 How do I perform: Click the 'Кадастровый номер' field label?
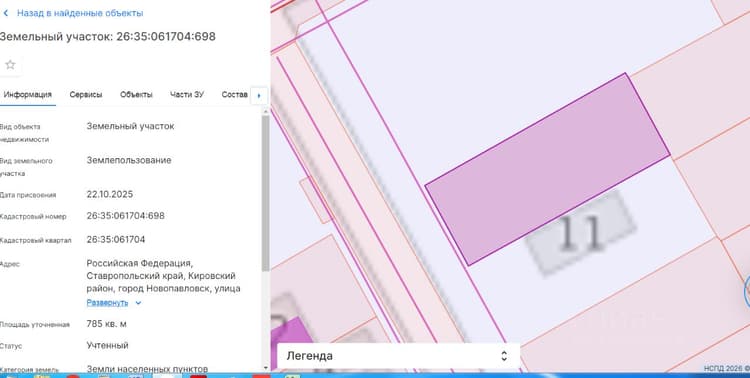pyautogui.click(x=33, y=217)
